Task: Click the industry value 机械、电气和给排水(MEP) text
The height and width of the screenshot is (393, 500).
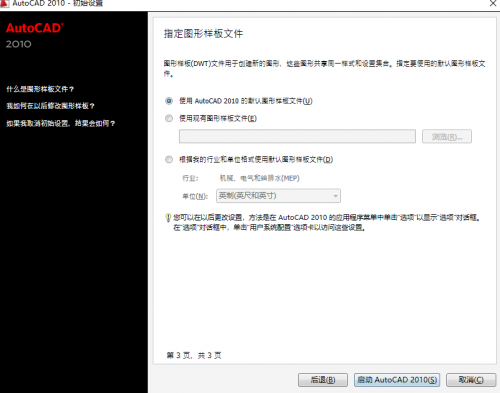Action: coord(259,178)
